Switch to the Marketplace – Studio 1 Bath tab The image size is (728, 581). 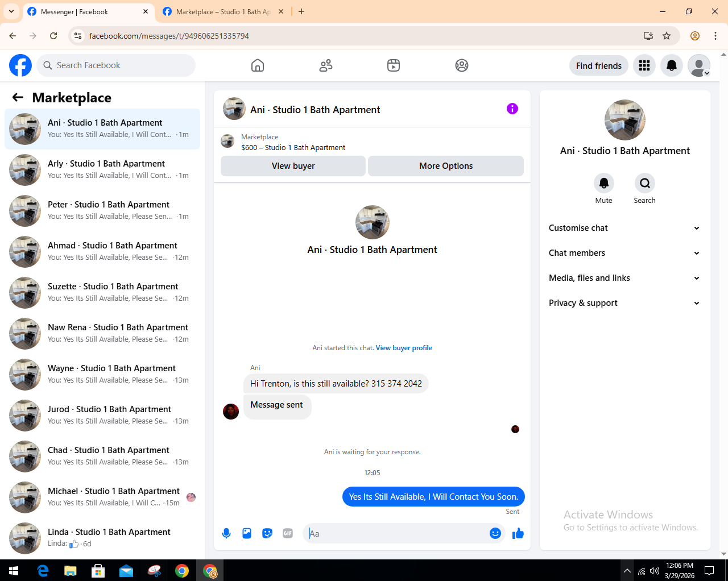point(222,12)
